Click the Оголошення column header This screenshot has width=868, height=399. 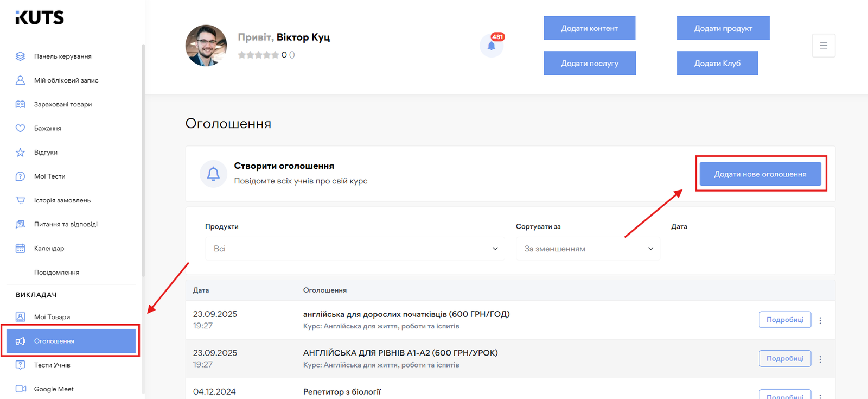(325, 290)
